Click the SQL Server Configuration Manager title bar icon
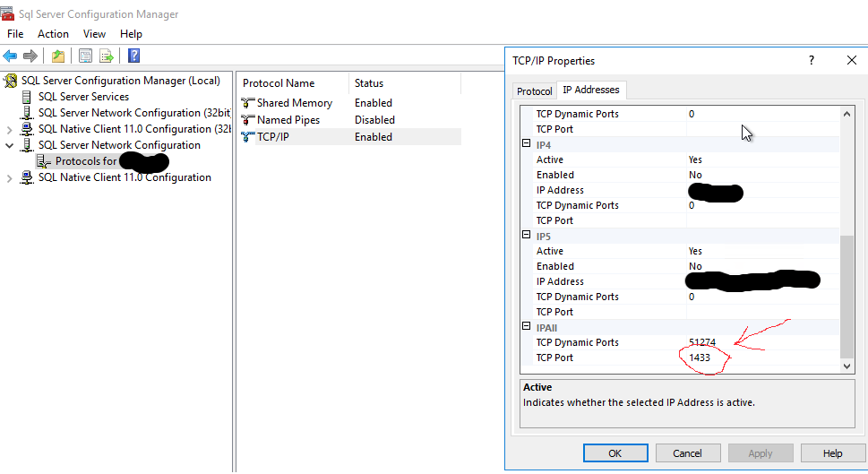868x474 pixels. [x=7, y=13]
